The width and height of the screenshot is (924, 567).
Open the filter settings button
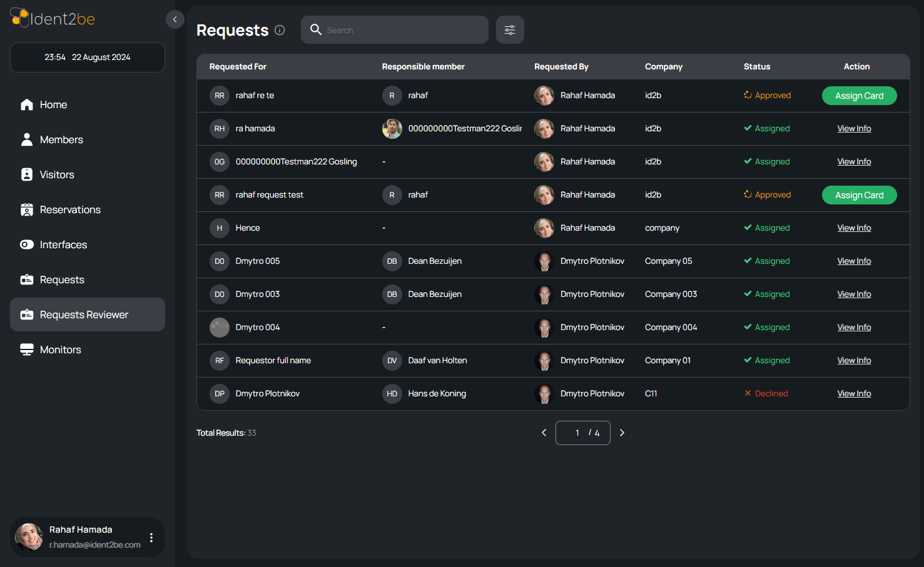510,30
